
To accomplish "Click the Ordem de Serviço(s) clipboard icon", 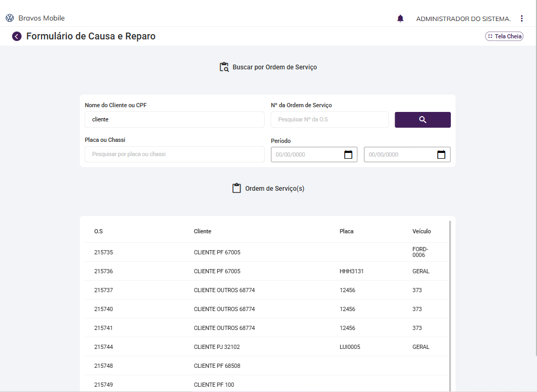I will (236, 188).
